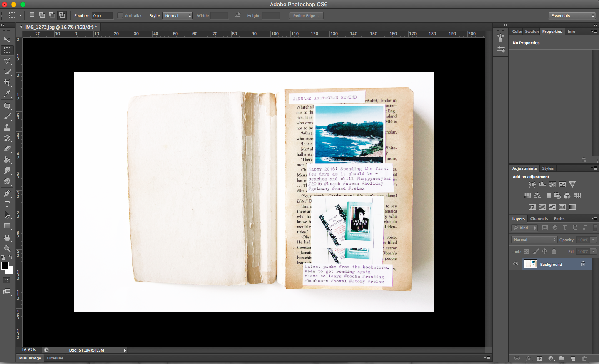Image resolution: width=599 pixels, height=364 pixels.
Task: Switch to the Paths tab
Action: [559, 219]
